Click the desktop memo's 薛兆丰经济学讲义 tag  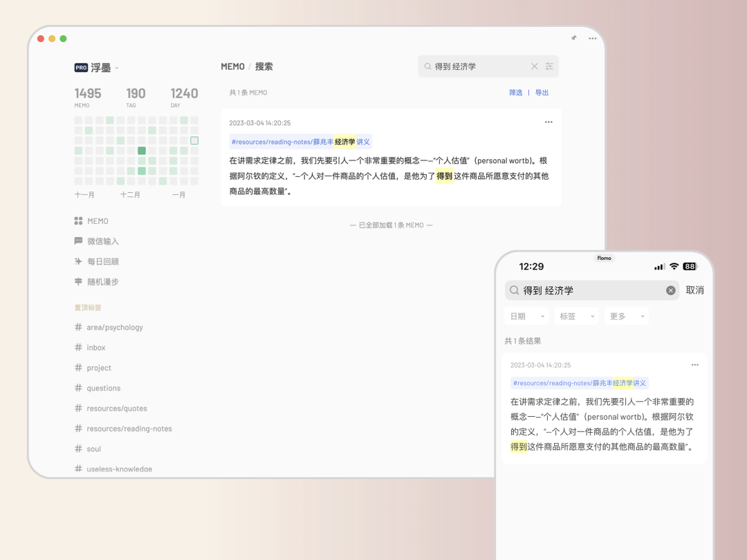301,142
